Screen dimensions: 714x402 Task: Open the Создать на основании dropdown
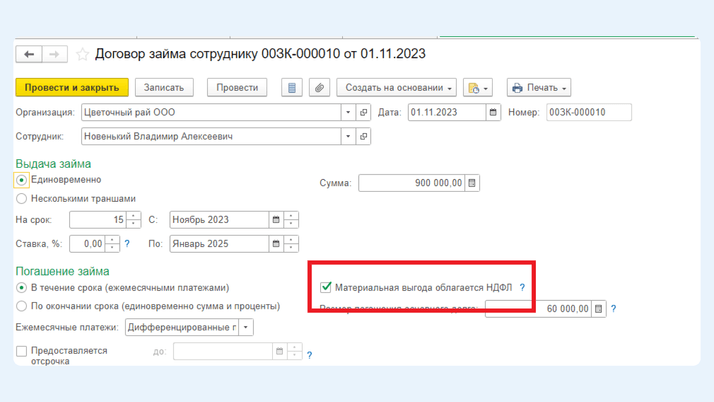[396, 87]
